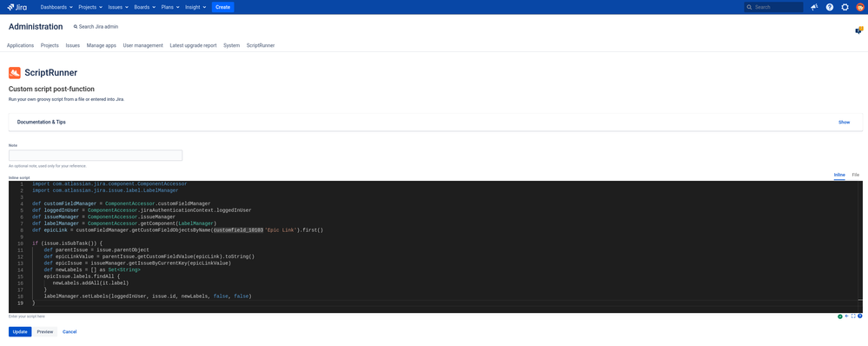Image resolution: width=868 pixels, height=346 pixels.
Task: Open the user avatar profile menu
Action: click(x=859, y=7)
